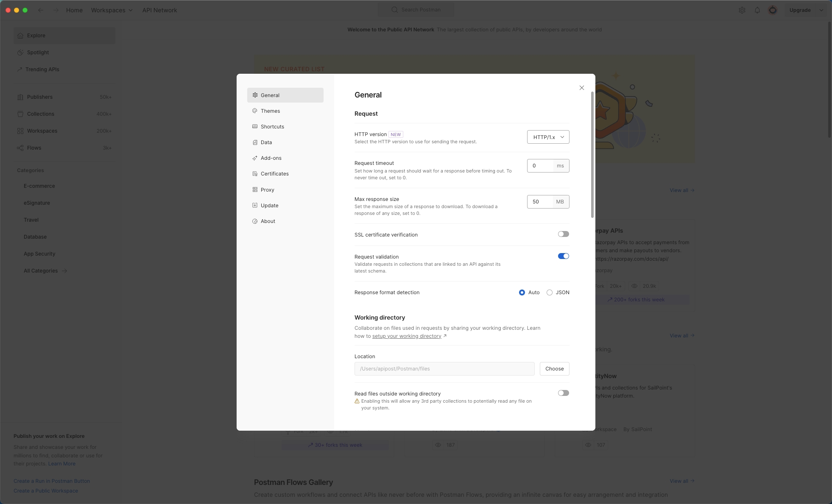Select Explore in left sidebar
The height and width of the screenshot is (504, 832).
(64, 36)
